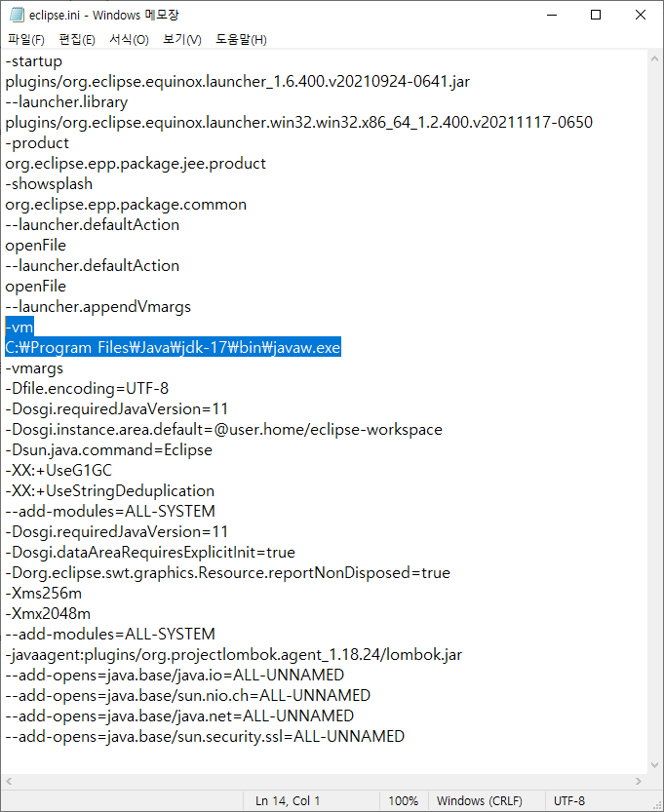Viewport: 664px width, 812px height.
Task: Open the 도움말(H) menu
Action: [241, 39]
